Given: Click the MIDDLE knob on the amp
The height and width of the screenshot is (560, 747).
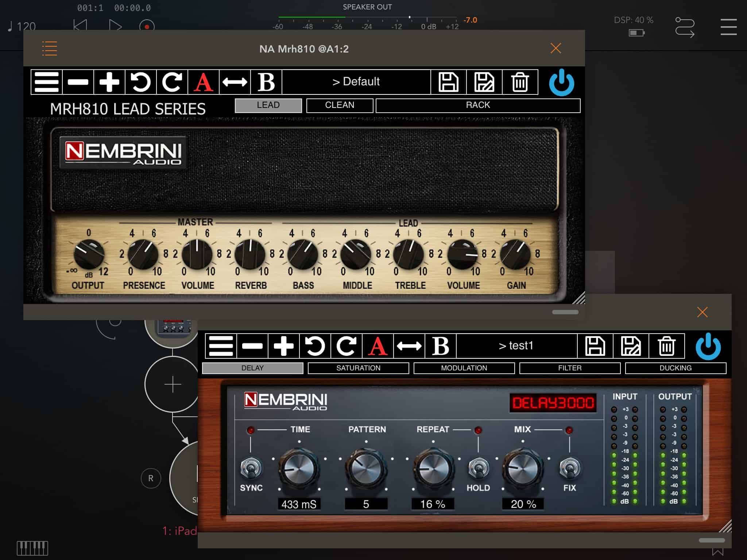Looking at the screenshot, I should click(x=356, y=254).
